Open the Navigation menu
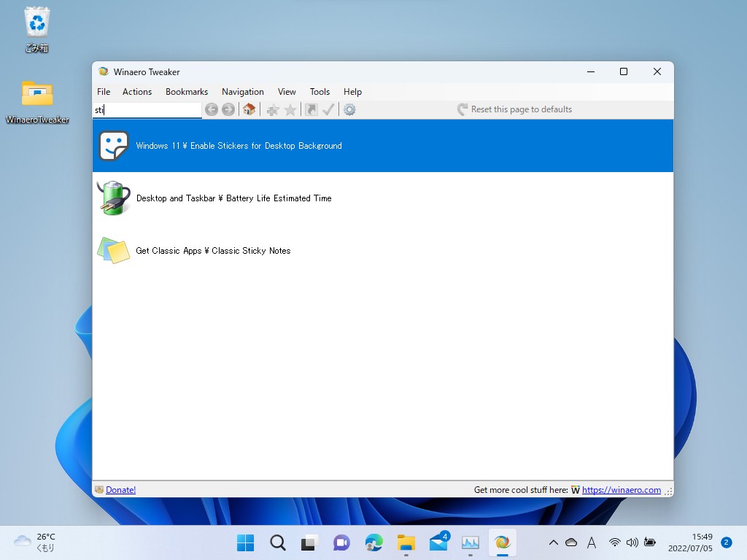The width and height of the screenshot is (747, 560). click(242, 92)
